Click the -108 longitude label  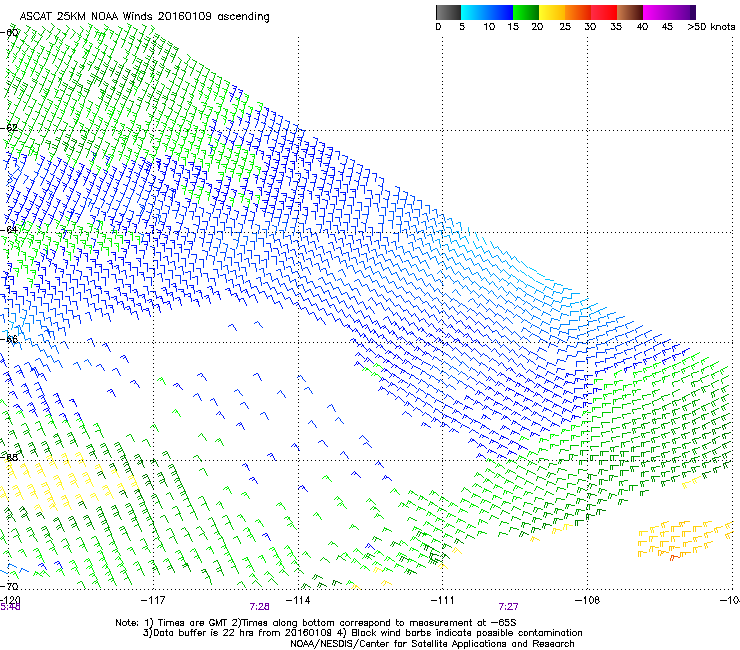tap(588, 600)
